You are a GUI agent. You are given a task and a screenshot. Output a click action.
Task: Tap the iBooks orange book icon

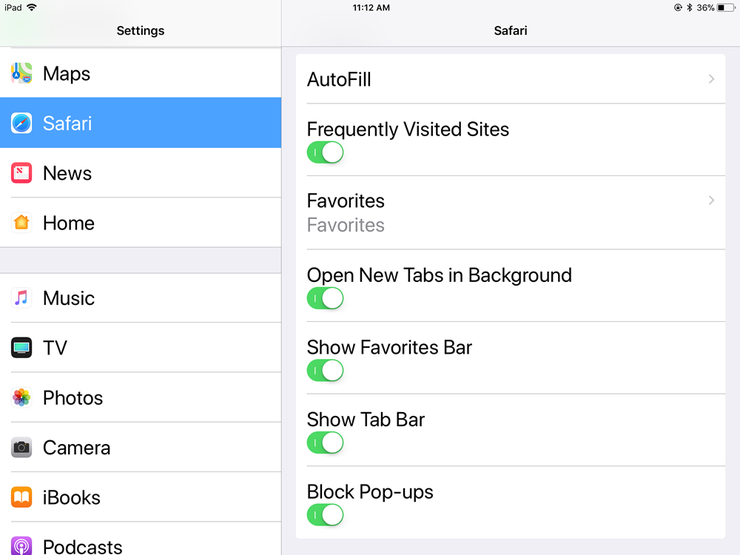[21, 497]
